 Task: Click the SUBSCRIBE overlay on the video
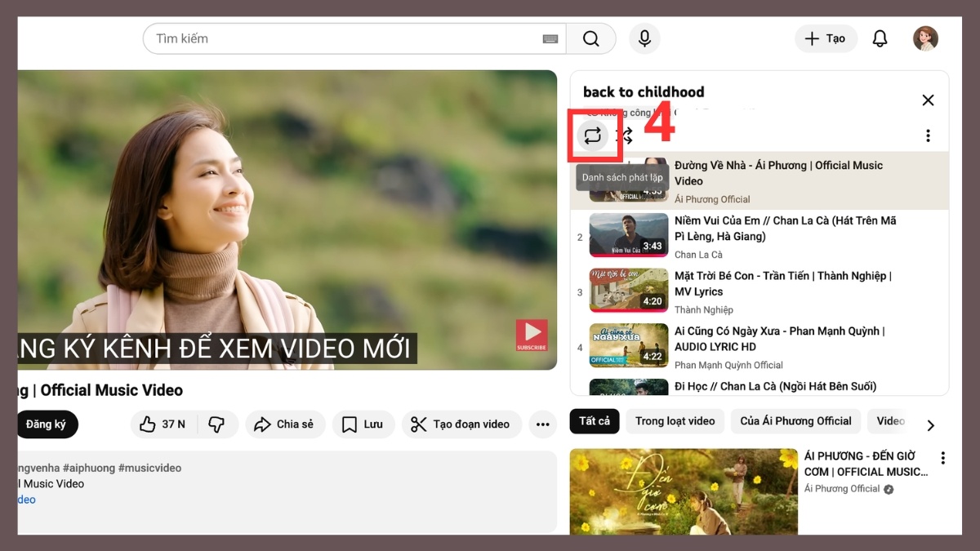pos(532,335)
